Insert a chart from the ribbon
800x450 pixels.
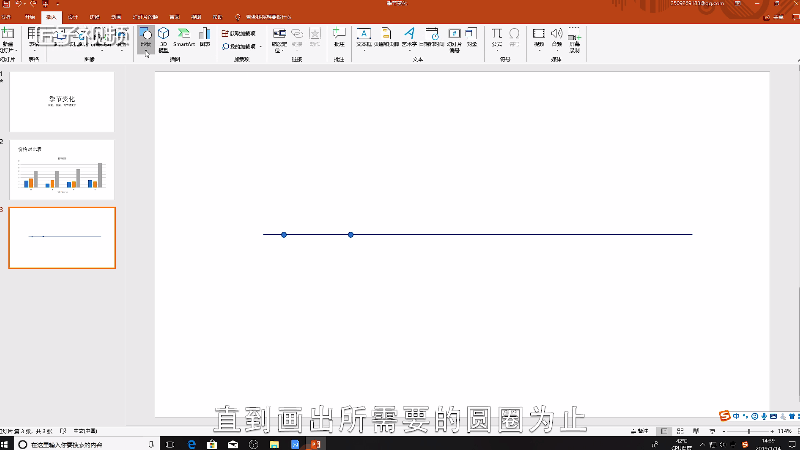tap(205, 38)
